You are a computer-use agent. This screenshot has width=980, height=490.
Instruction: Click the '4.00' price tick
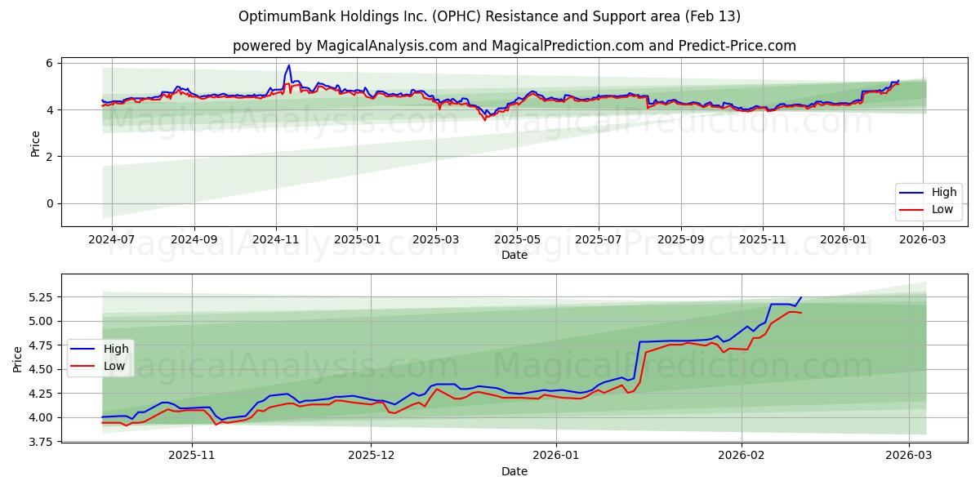tap(42, 417)
